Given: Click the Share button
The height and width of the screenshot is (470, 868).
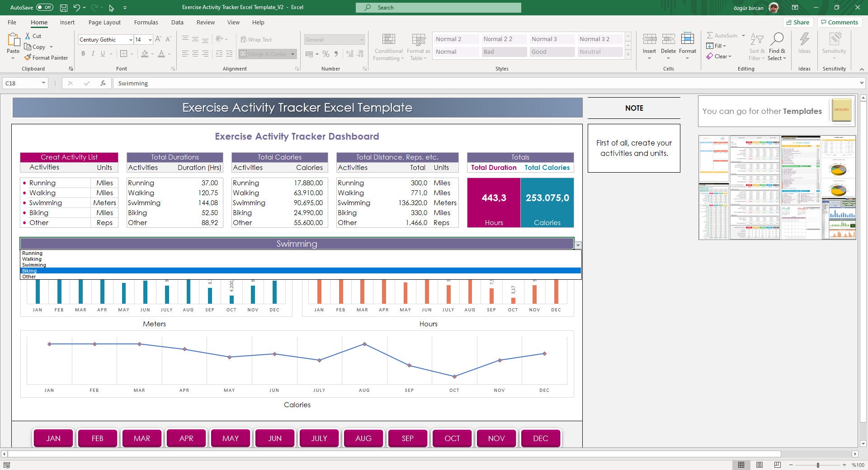Looking at the screenshot, I should tap(798, 22).
